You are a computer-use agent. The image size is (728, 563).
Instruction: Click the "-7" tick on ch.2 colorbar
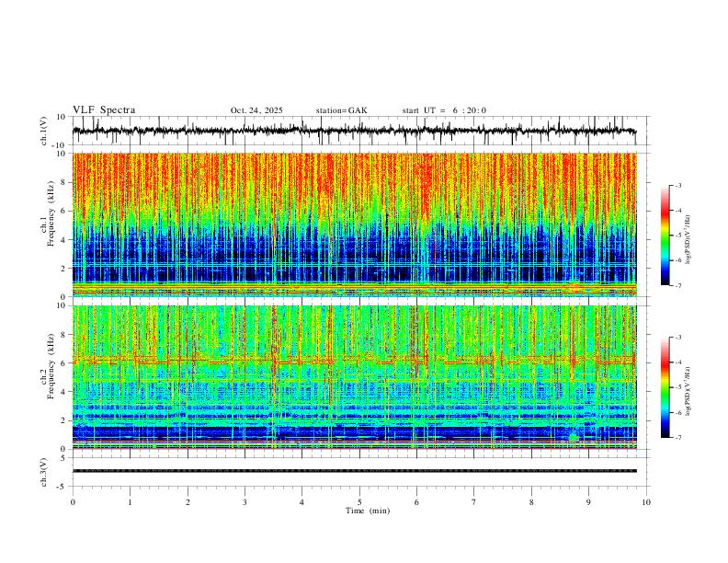(678, 438)
